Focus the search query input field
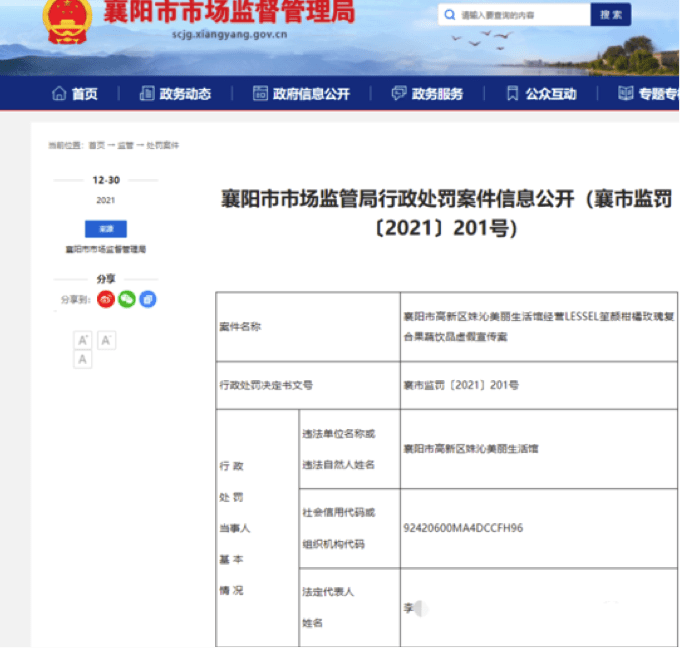 click(520, 15)
